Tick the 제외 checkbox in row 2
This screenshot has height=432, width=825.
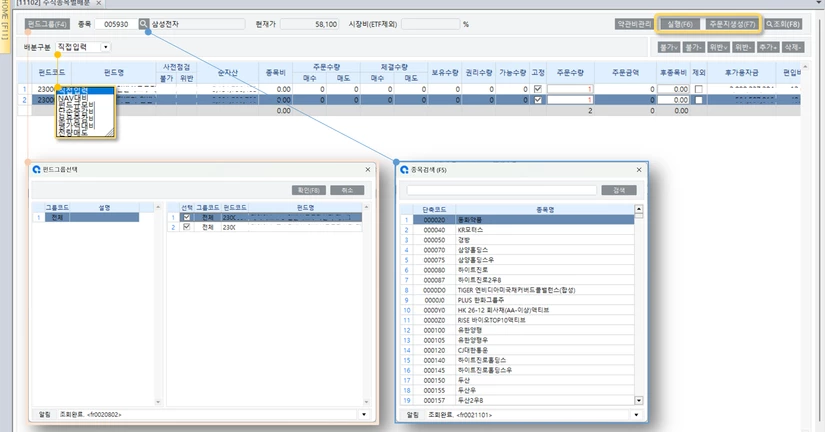pyautogui.click(x=699, y=100)
